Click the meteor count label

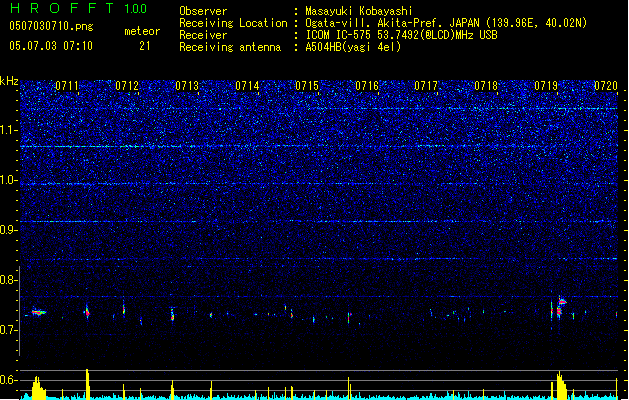[142, 31]
